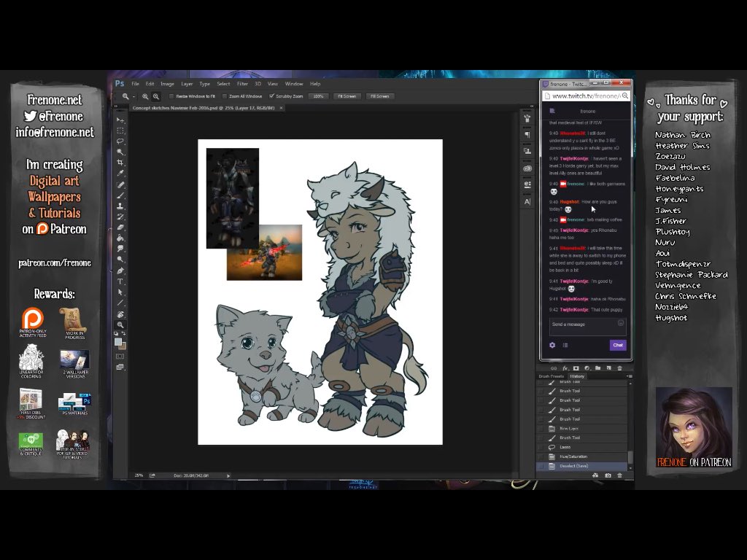Open the Brush Presets collapsed panel icon

pyautogui.click(x=527, y=118)
